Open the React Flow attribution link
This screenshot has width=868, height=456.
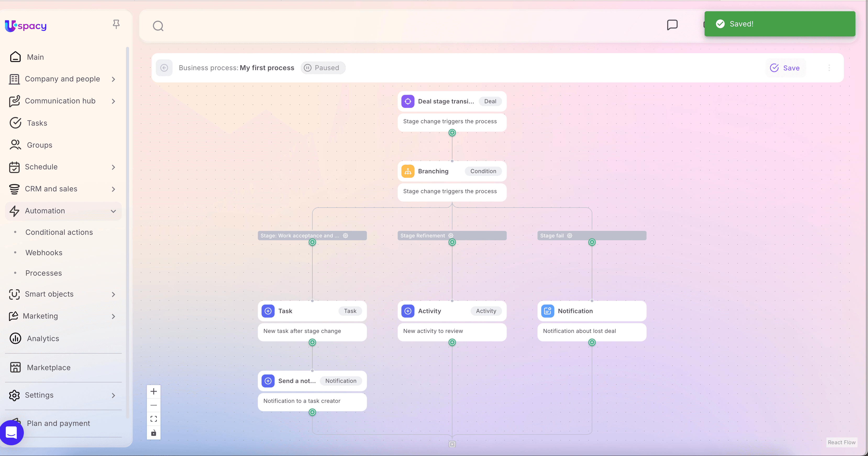click(x=841, y=442)
